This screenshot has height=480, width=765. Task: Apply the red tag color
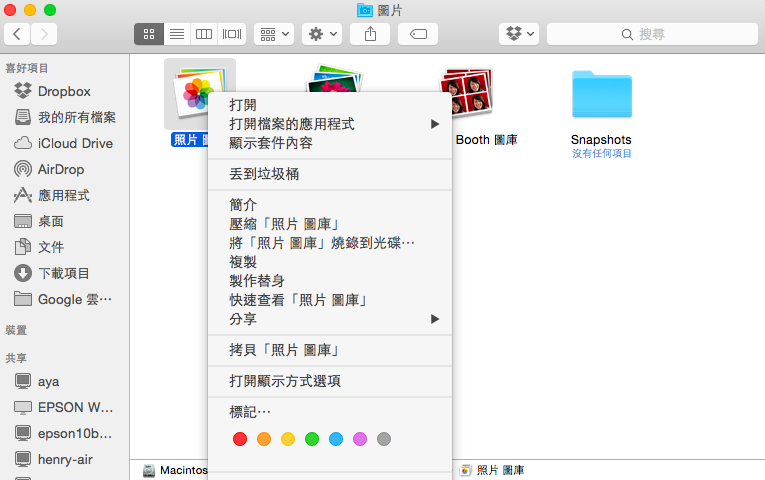point(240,439)
